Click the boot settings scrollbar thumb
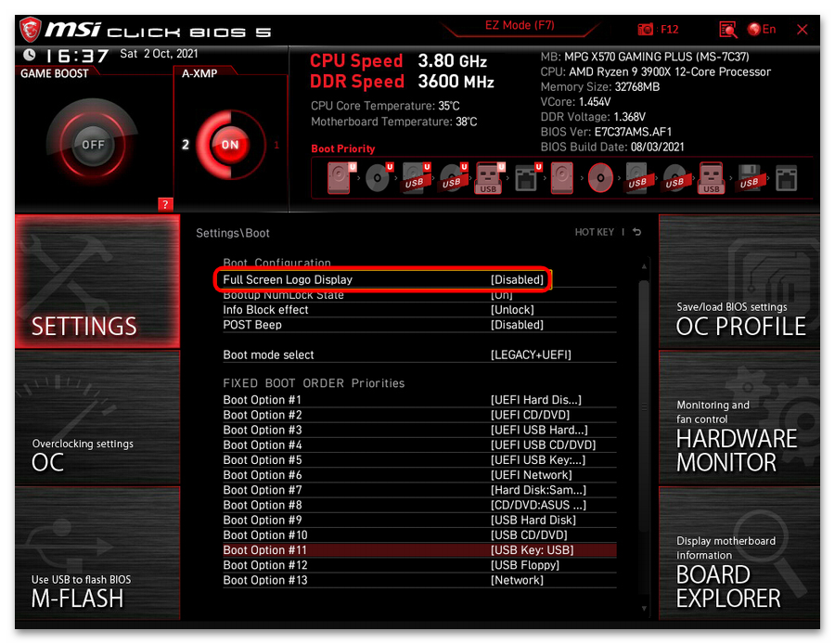Viewport: 835px width, 644px height. point(644,405)
